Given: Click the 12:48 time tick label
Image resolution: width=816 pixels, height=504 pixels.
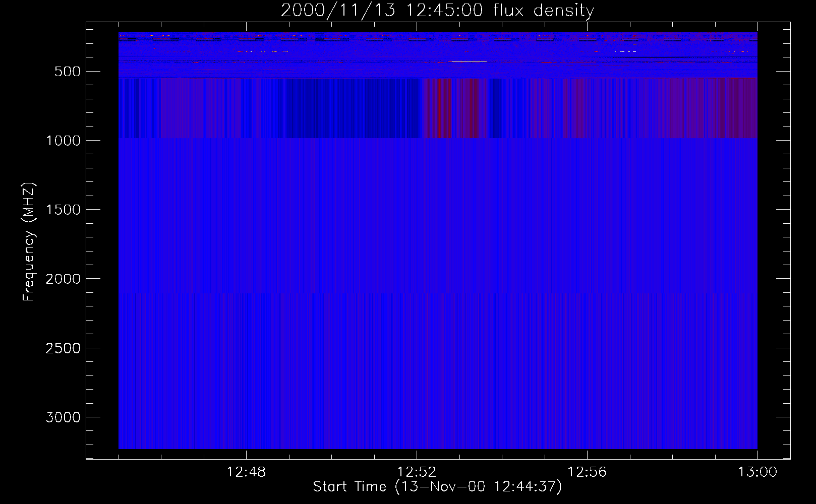Looking at the screenshot, I should click(x=246, y=472).
